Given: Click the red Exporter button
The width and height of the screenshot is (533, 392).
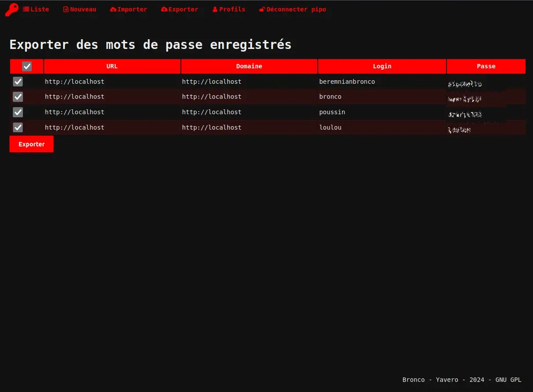Looking at the screenshot, I should (x=31, y=144).
